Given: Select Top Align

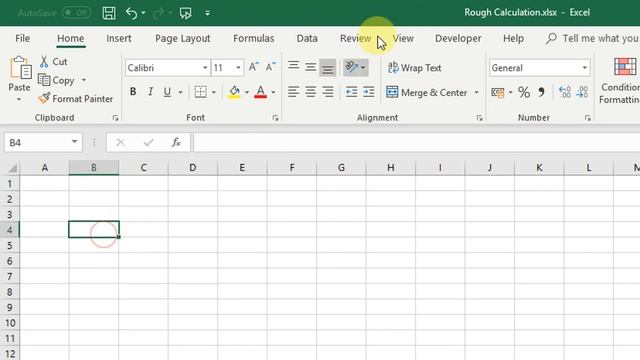Looking at the screenshot, I should pyautogui.click(x=293, y=67).
